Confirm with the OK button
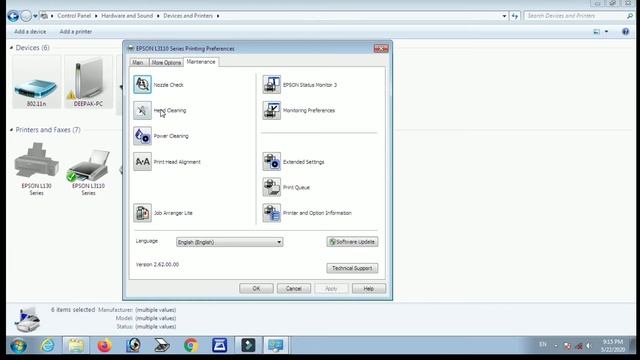The width and height of the screenshot is (640, 360). (x=256, y=289)
